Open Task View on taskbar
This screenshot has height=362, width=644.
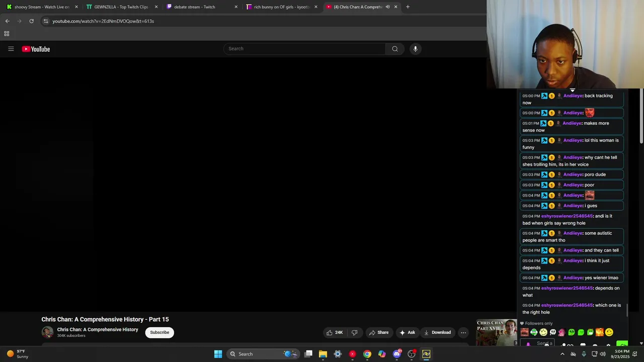pos(308,354)
